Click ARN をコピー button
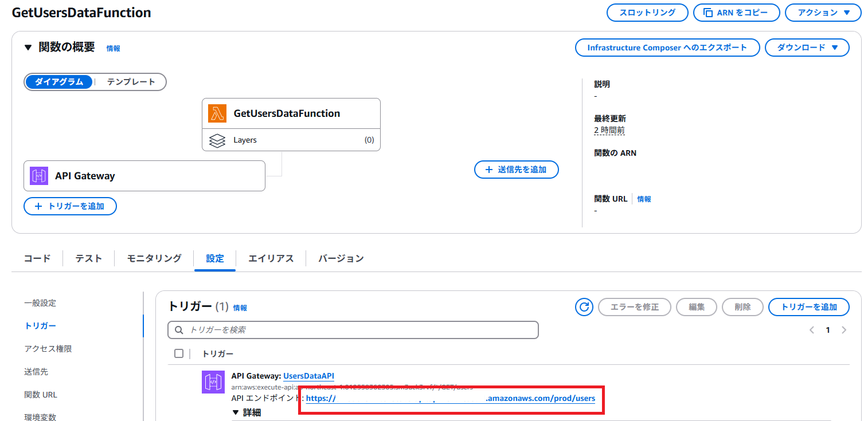This screenshot has width=868, height=421. click(737, 13)
